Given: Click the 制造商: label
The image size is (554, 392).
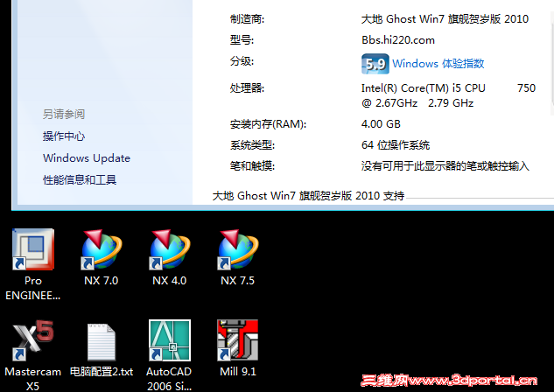Looking at the screenshot, I should point(247,18).
